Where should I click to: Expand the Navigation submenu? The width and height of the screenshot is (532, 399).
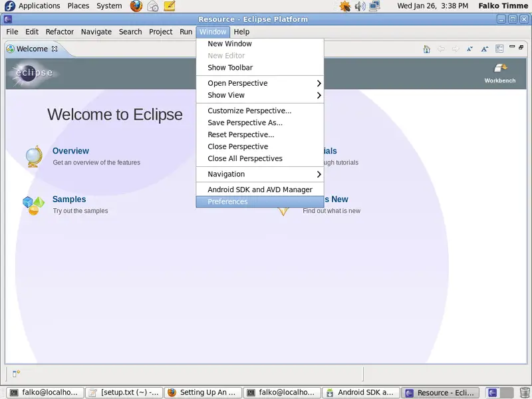260,174
